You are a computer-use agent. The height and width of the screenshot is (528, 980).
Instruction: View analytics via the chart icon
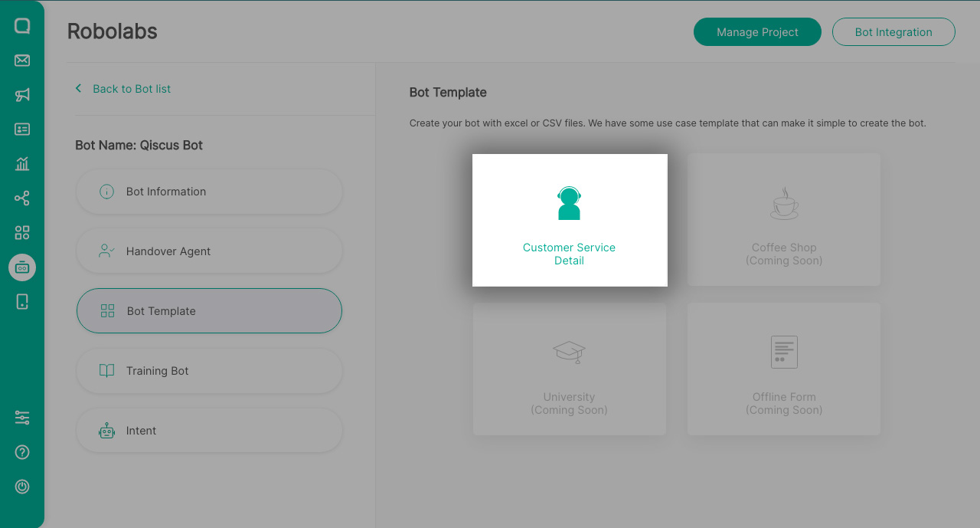coord(21,163)
